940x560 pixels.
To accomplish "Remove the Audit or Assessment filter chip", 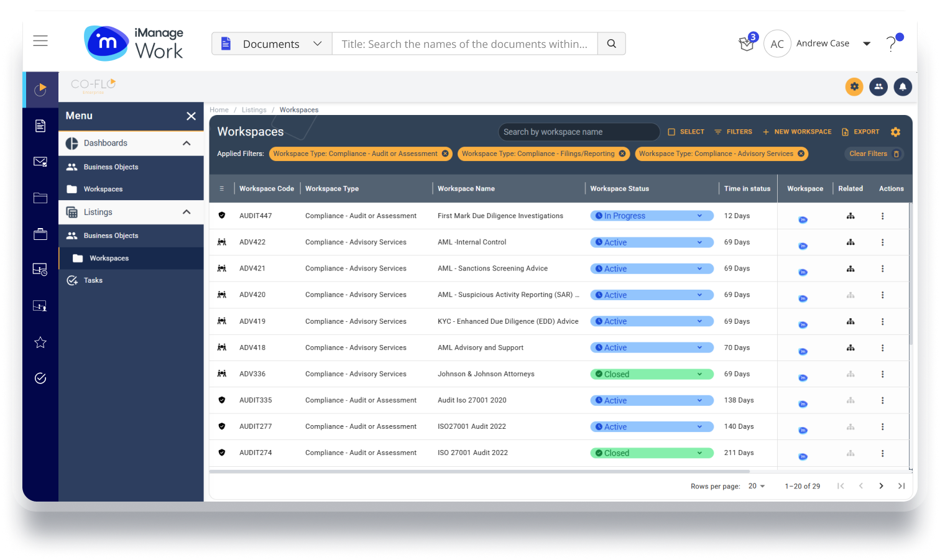I will tap(445, 154).
